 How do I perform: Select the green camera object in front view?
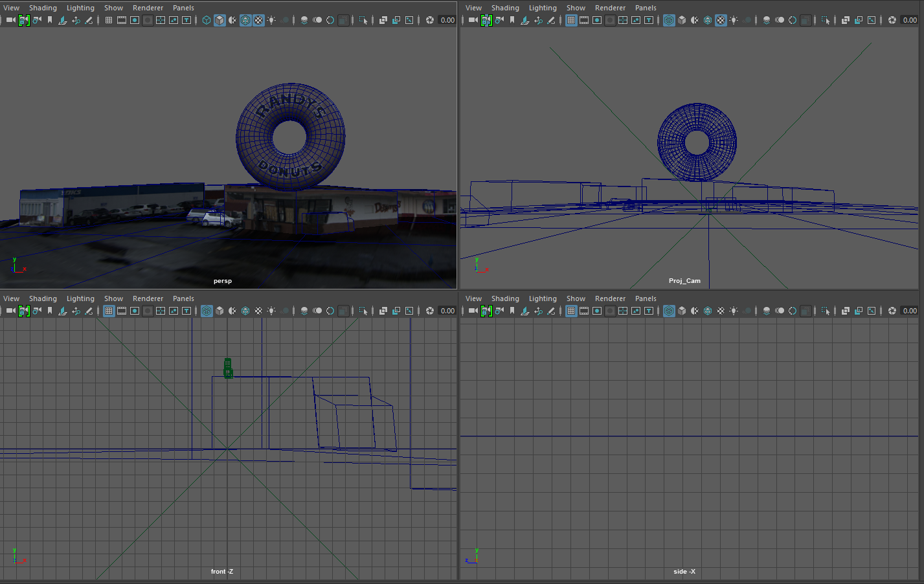(x=227, y=368)
